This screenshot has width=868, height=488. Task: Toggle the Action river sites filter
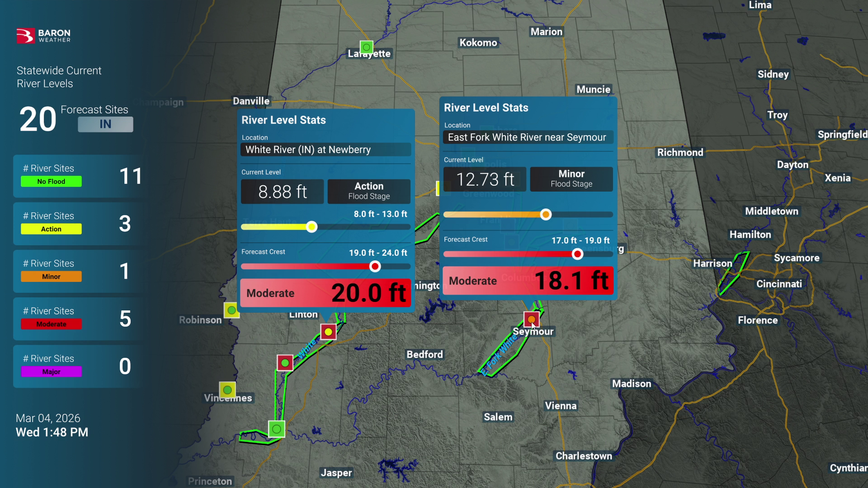[51, 229]
